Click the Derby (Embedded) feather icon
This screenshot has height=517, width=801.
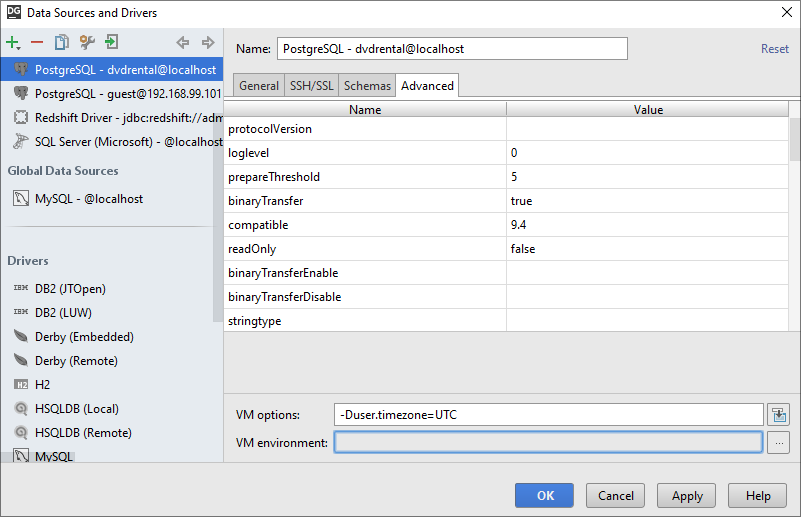coord(21,336)
